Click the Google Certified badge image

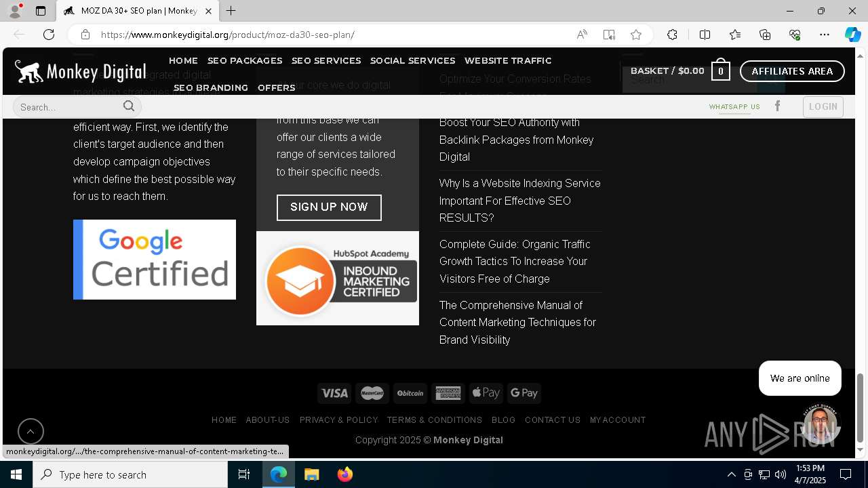[x=155, y=260]
